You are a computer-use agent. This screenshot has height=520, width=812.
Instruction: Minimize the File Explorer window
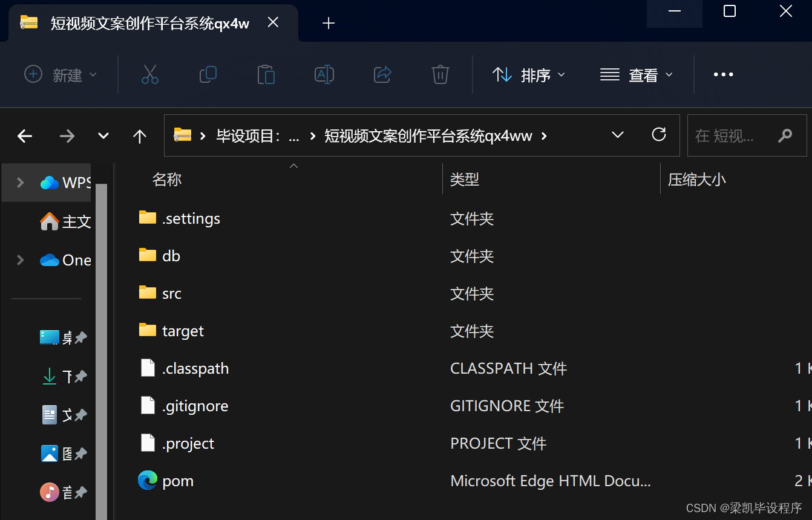click(674, 11)
